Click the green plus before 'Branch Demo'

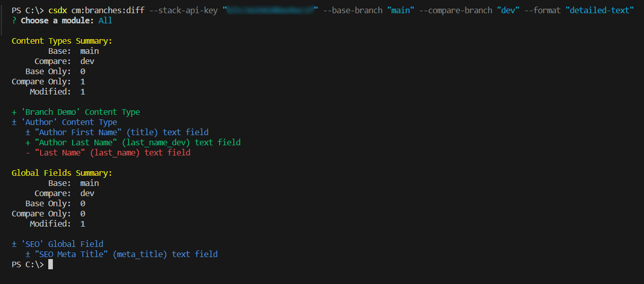point(14,112)
